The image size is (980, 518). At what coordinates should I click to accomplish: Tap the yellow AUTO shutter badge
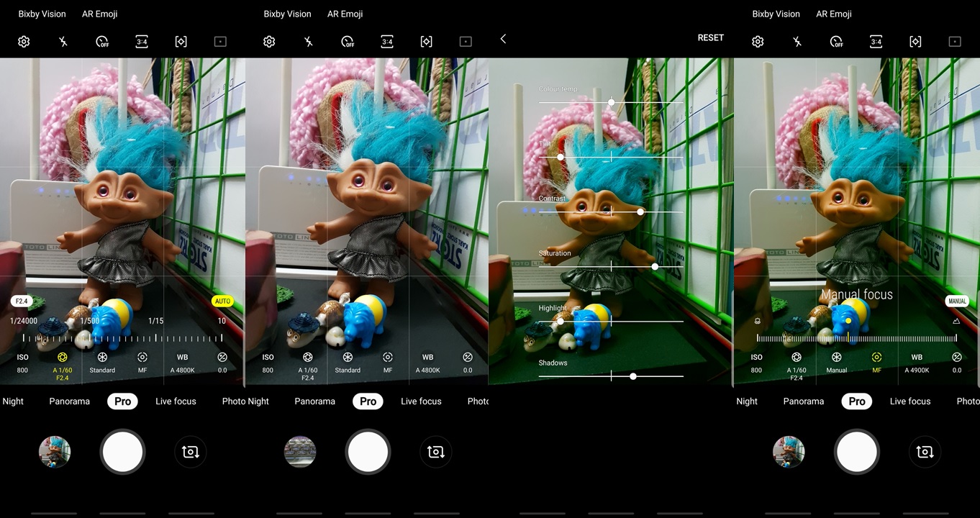(x=222, y=301)
